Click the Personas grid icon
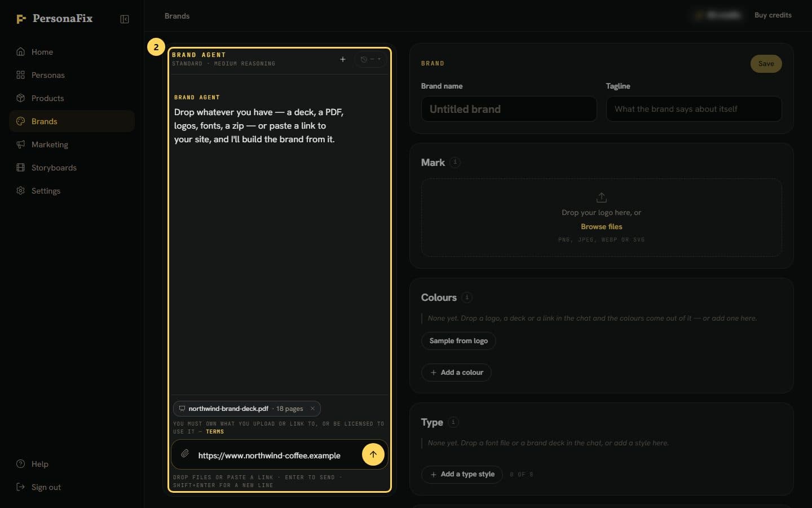Screen dimensions: 812x508 click(21, 75)
